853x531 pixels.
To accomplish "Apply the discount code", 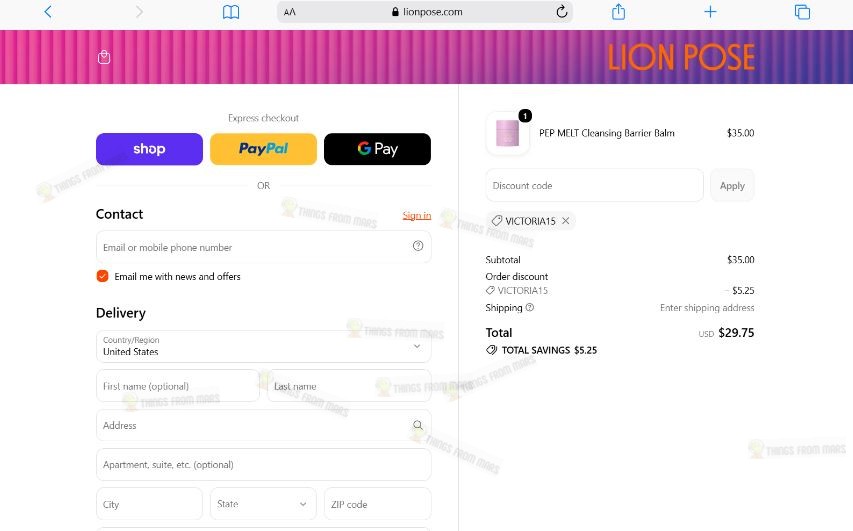I will 732,186.
